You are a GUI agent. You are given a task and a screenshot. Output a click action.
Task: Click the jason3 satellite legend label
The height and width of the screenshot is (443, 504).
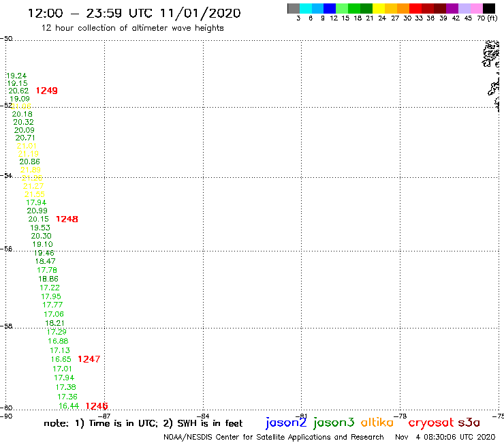tap(334, 423)
